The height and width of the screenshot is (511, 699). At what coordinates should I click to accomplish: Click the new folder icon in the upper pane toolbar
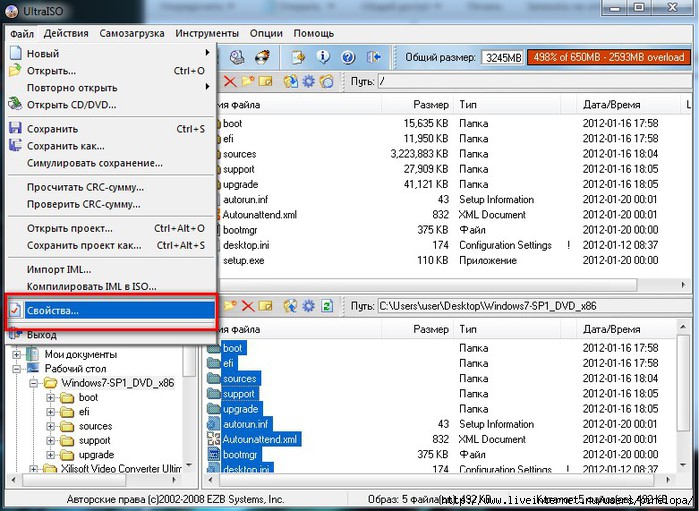[249, 81]
